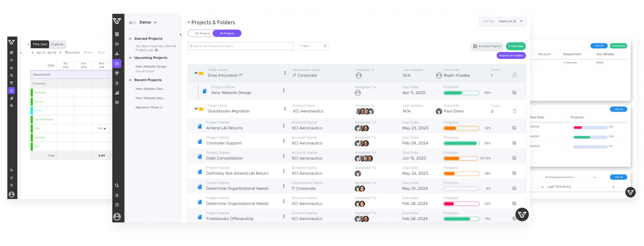Click edit icon on Amend L&I Returns row
644x246 pixels.
514,128
